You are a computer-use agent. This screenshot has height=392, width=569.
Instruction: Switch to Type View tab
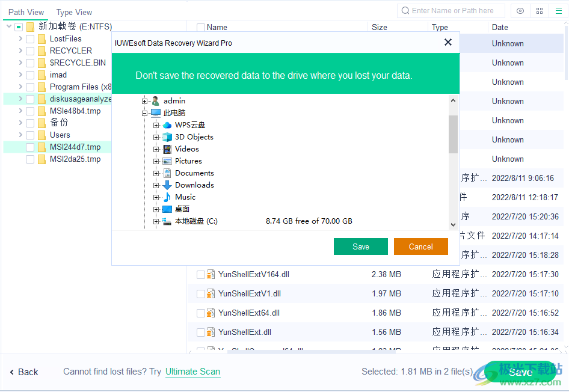click(75, 13)
